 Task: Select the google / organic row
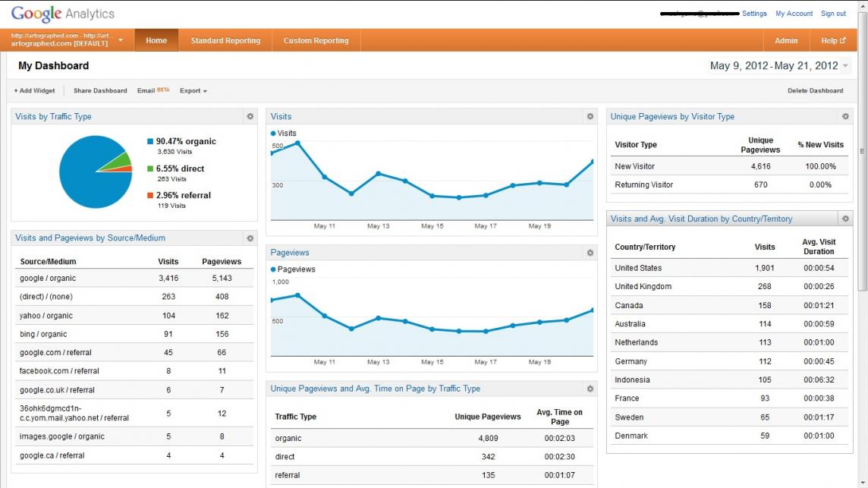[134, 278]
